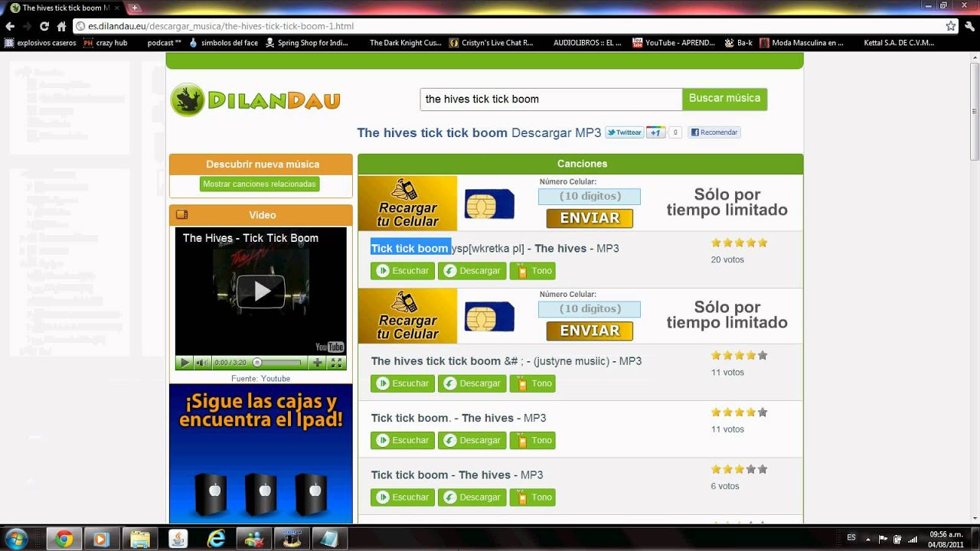Open the Windows Start menu orb
The image size is (980, 551).
16,539
